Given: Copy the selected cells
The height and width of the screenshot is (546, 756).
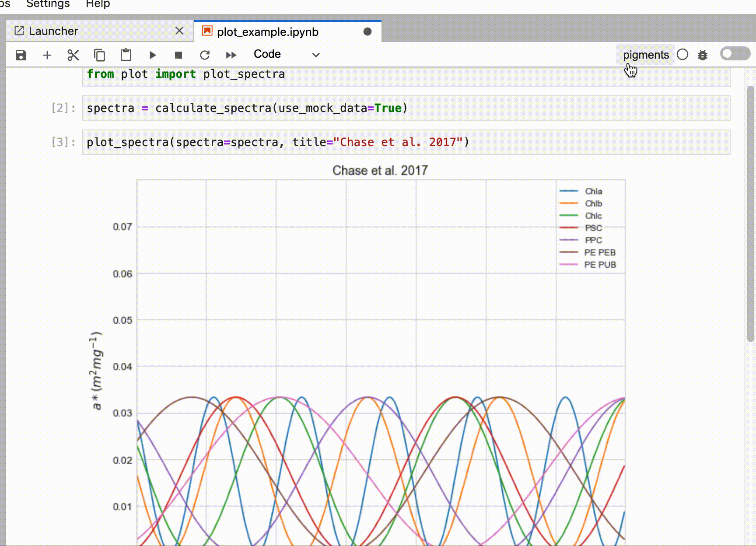Looking at the screenshot, I should [99, 55].
